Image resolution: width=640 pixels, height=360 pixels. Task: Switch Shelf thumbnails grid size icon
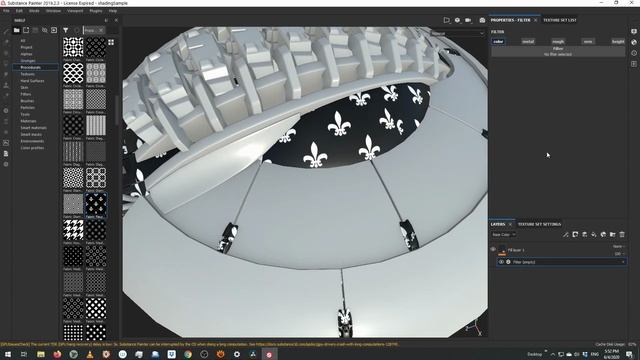click(111, 42)
